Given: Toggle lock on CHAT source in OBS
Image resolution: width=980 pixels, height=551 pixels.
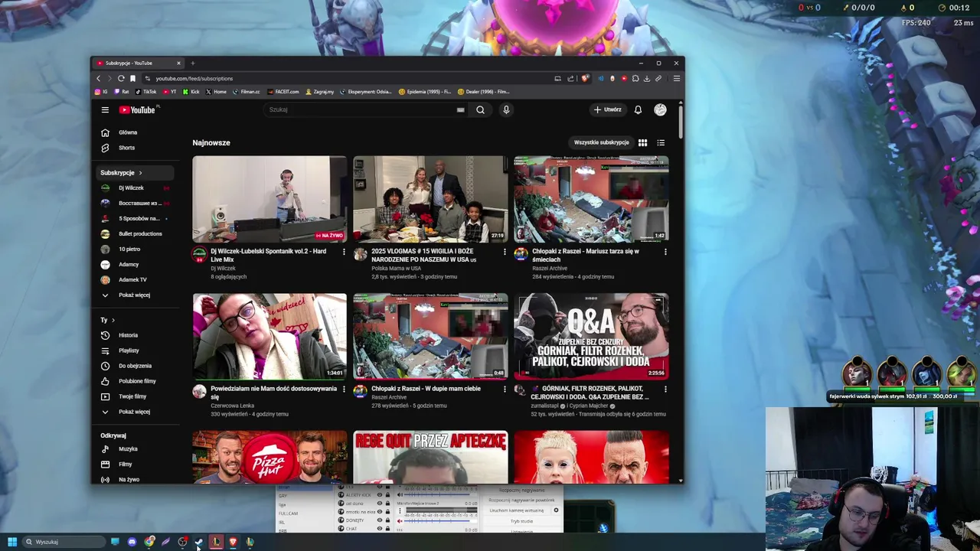Looking at the screenshot, I should (x=387, y=529).
